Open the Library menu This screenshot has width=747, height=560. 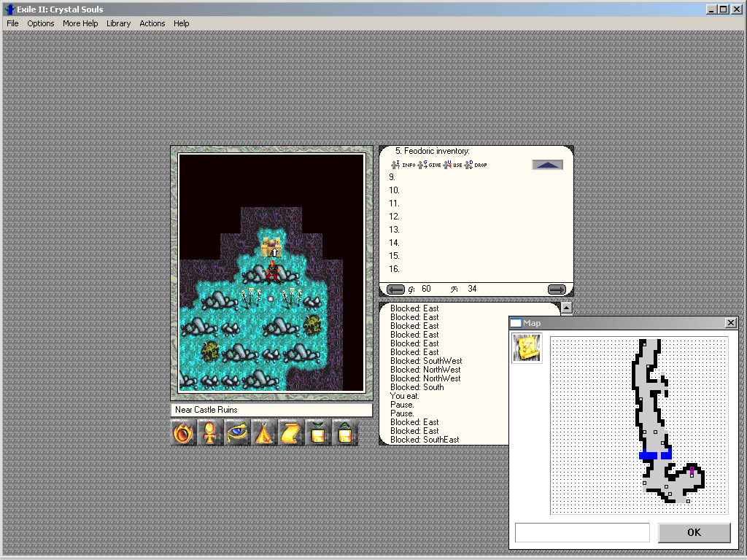click(118, 23)
